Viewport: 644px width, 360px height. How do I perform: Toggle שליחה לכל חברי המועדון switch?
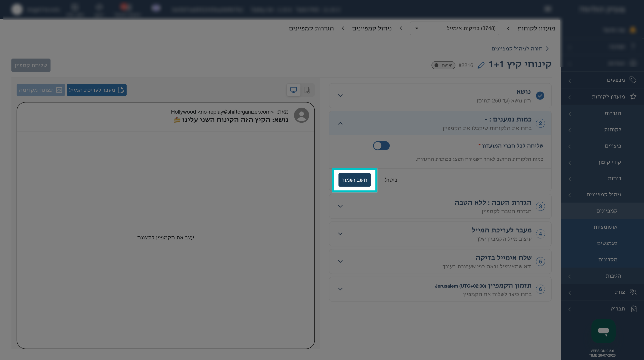tap(381, 146)
